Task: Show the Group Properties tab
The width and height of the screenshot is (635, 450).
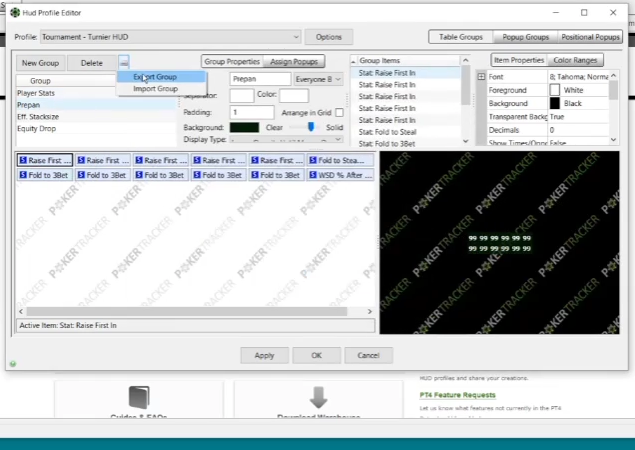Action: tap(232, 62)
